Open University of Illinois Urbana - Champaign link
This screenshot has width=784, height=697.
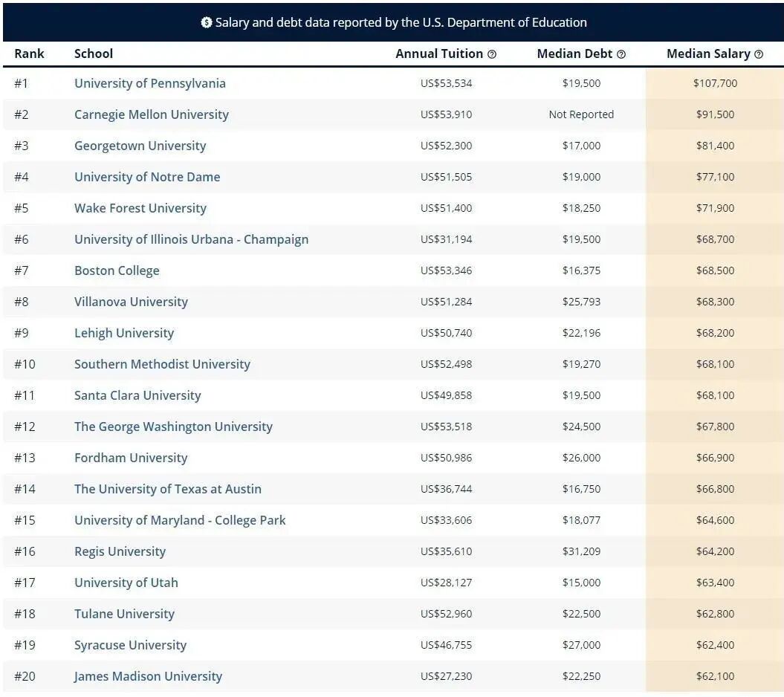click(192, 239)
